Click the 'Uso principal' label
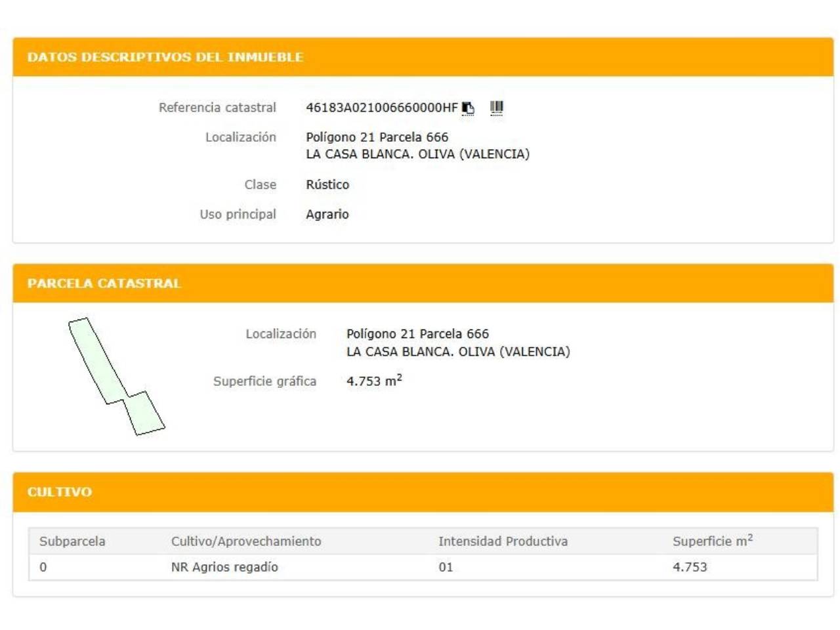Screen dimensions: 840x630 click(x=238, y=215)
